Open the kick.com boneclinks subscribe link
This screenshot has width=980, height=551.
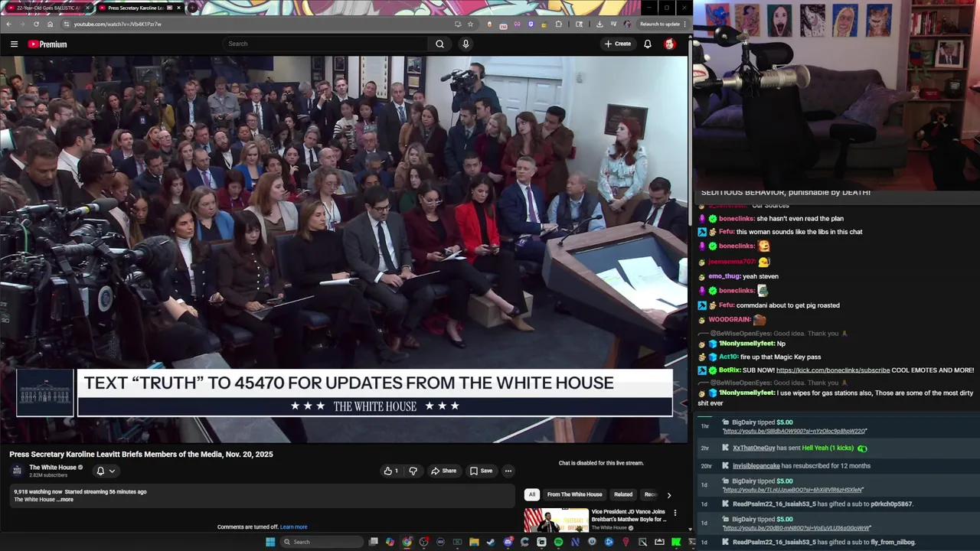pos(833,370)
